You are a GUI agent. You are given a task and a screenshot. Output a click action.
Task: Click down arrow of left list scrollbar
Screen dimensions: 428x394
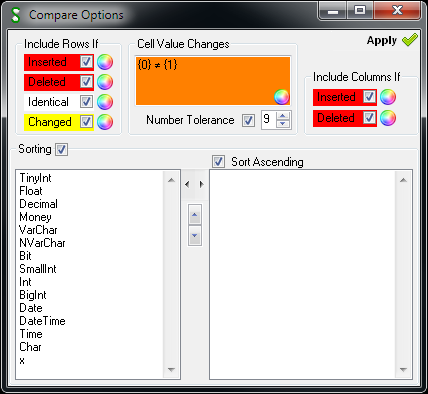(x=171, y=369)
